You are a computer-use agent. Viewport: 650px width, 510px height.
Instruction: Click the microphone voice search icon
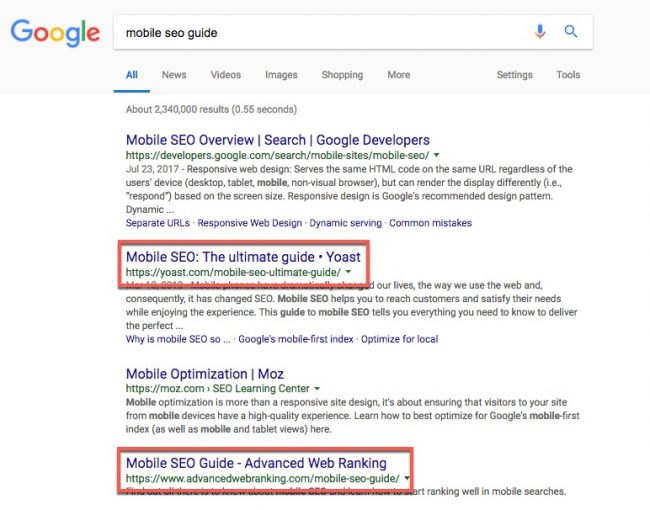(540, 32)
